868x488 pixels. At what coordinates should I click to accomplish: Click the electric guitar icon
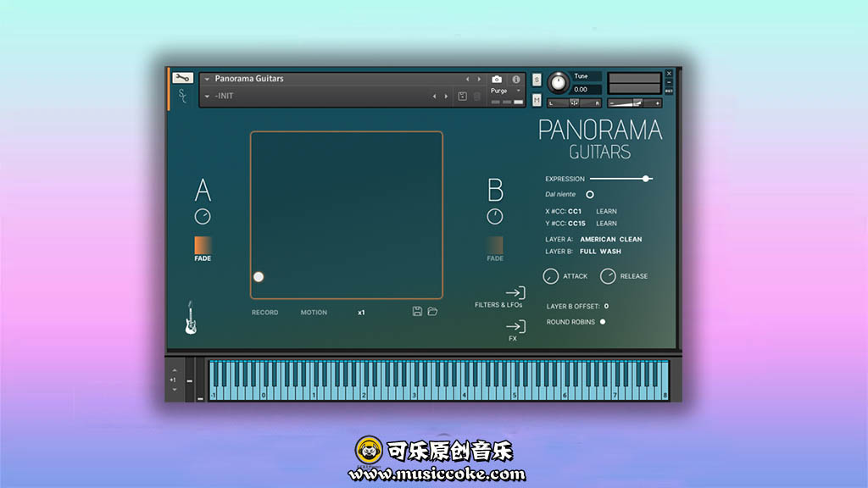coord(191,318)
